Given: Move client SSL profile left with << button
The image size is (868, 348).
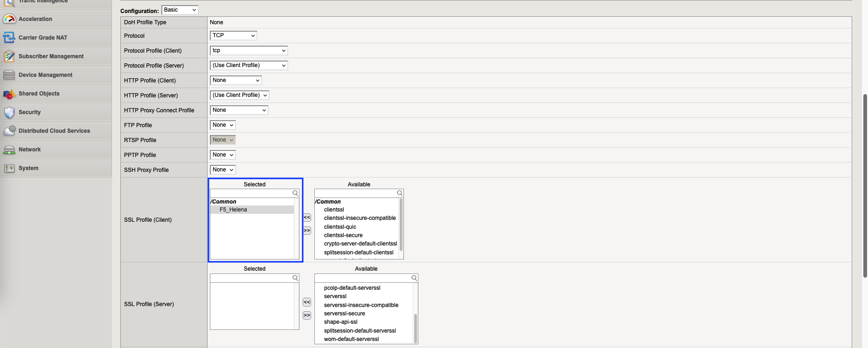Looking at the screenshot, I should (x=307, y=218).
